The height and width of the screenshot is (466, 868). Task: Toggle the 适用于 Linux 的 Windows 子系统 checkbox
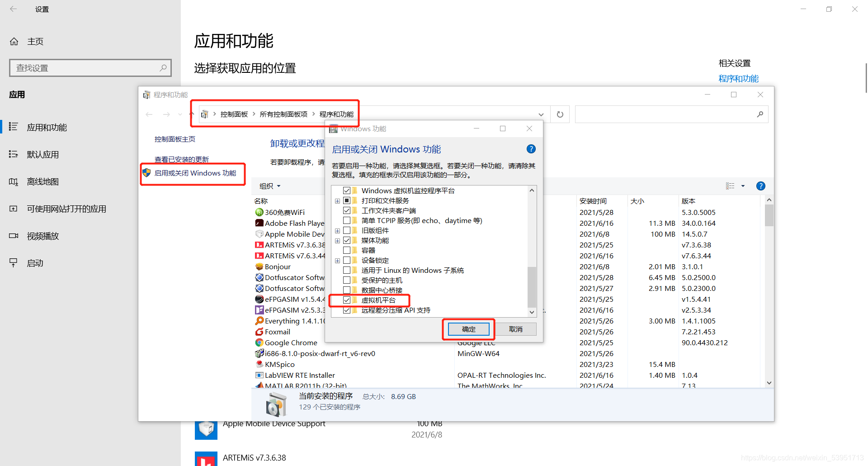point(347,270)
